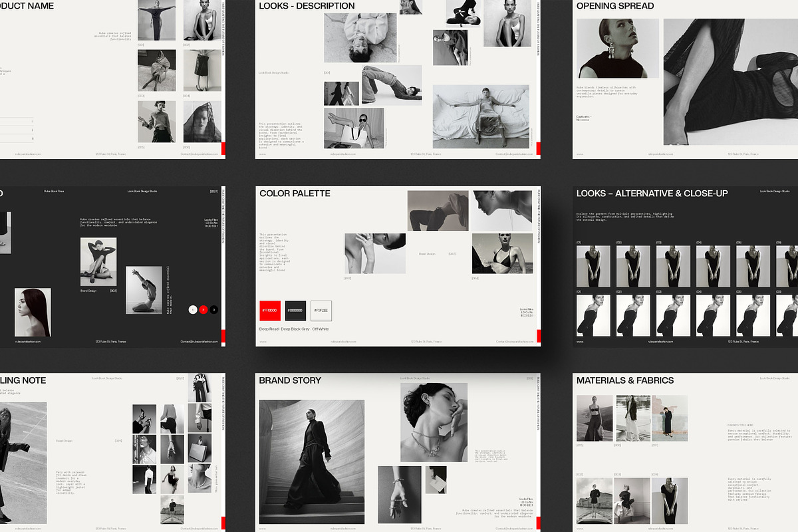Click 123 Rube St address in Color Palette footer

point(426,341)
